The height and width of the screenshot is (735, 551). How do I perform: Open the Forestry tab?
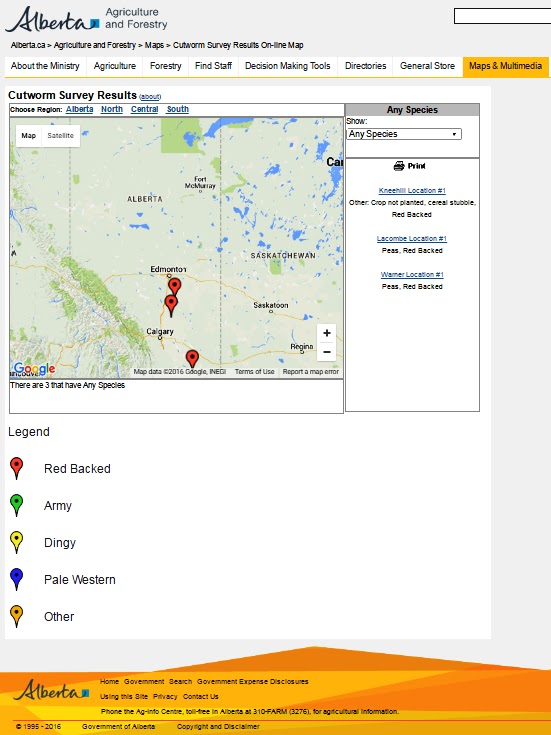click(166, 66)
